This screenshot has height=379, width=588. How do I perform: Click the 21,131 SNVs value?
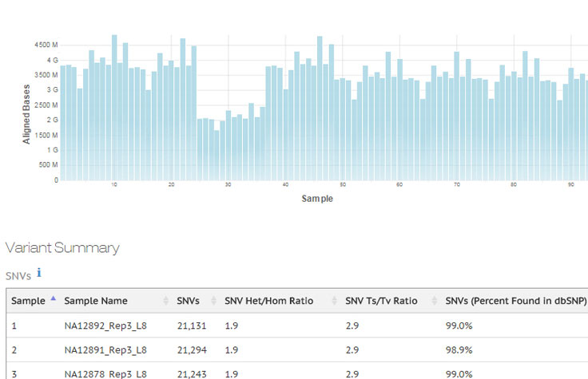click(x=191, y=326)
